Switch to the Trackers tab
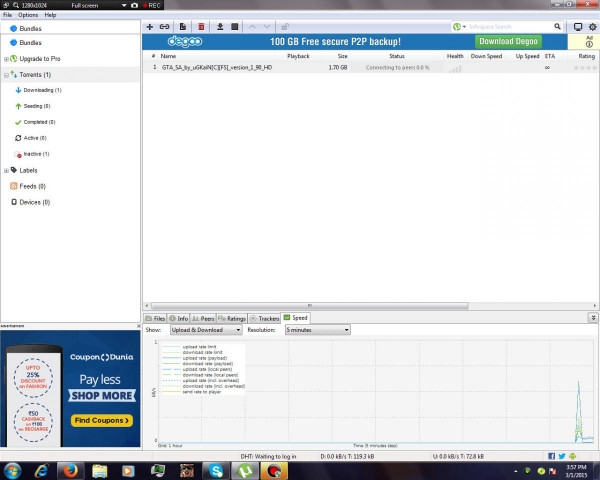 coord(265,318)
